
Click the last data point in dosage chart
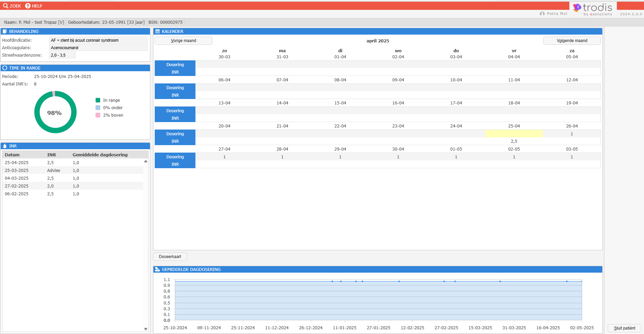pyautogui.click(x=582, y=281)
